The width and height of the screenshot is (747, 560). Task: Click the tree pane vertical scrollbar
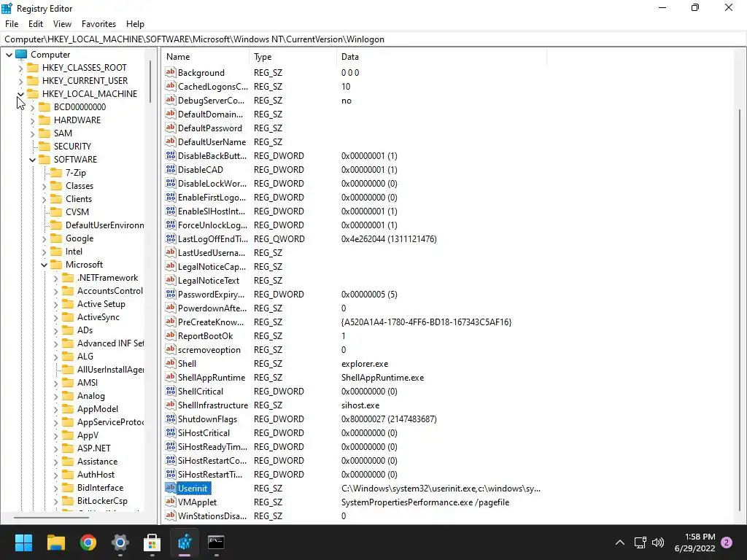(x=150, y=81)
